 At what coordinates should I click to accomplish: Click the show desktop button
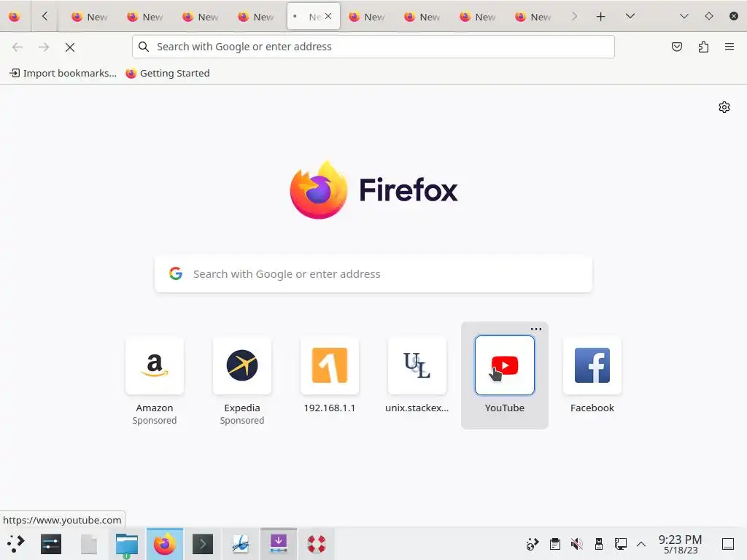pyautogui.click(x=728, y=544)
